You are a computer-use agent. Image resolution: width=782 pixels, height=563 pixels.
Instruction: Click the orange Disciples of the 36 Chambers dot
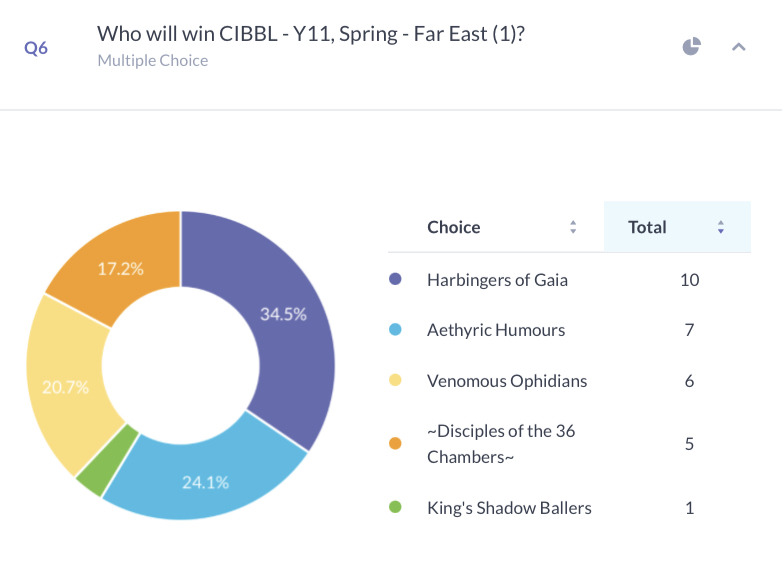(395, 443)
